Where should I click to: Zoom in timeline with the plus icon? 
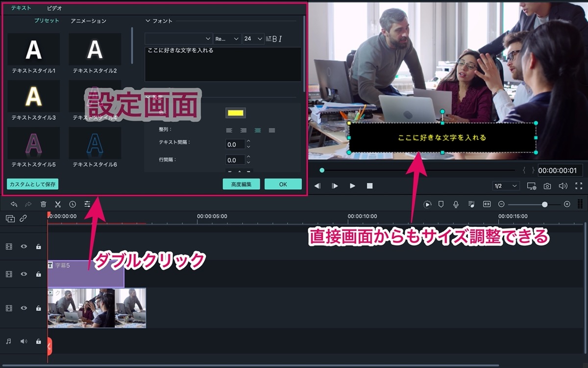[567, 204]
